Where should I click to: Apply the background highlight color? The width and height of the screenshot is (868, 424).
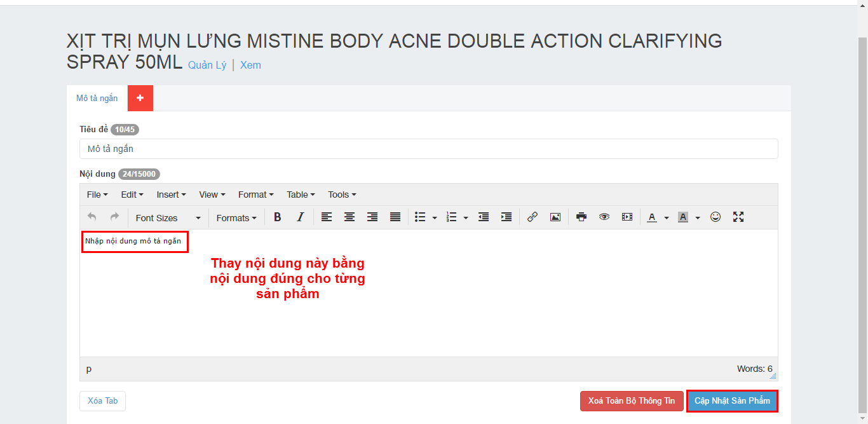tap(683, 217)
